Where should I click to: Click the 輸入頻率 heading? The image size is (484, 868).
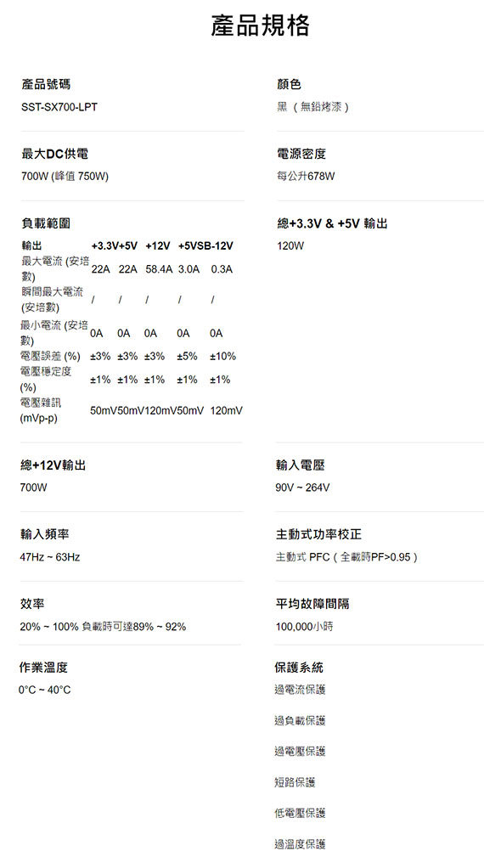pos(45,534)
